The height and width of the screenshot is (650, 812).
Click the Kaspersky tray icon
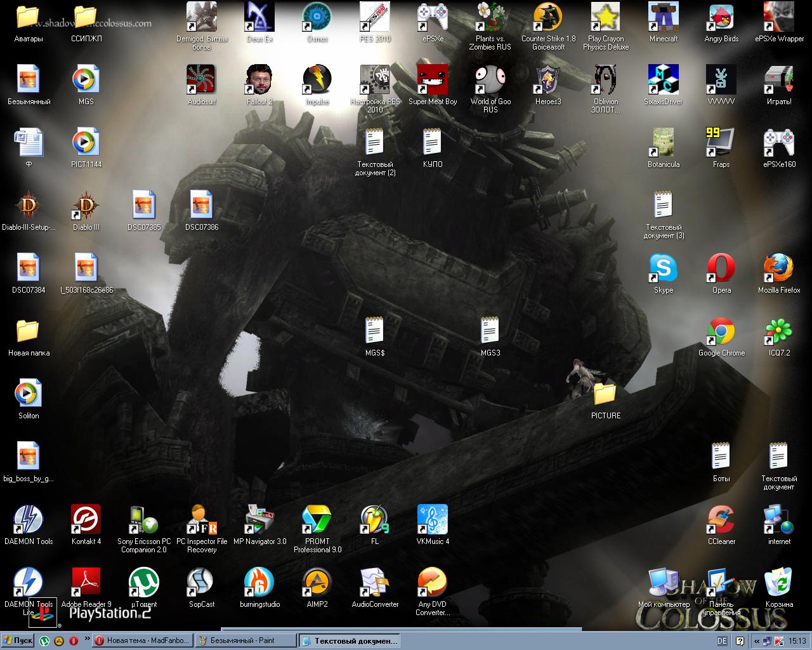coord(778,641)
